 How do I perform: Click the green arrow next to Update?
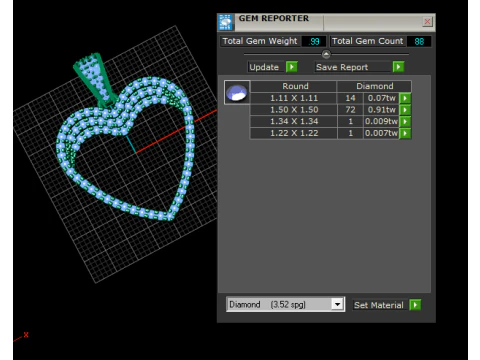pyautogui.click(x=292, y=67)
